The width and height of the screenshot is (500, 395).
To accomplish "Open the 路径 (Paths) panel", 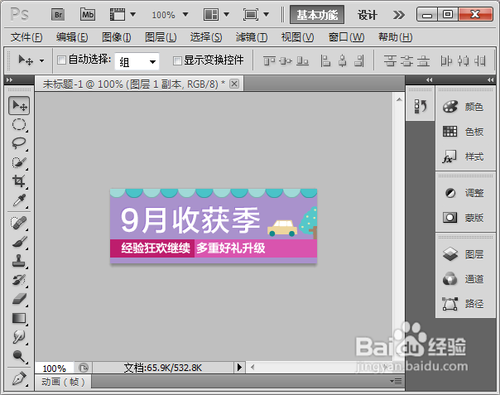I will coord(464,304).
